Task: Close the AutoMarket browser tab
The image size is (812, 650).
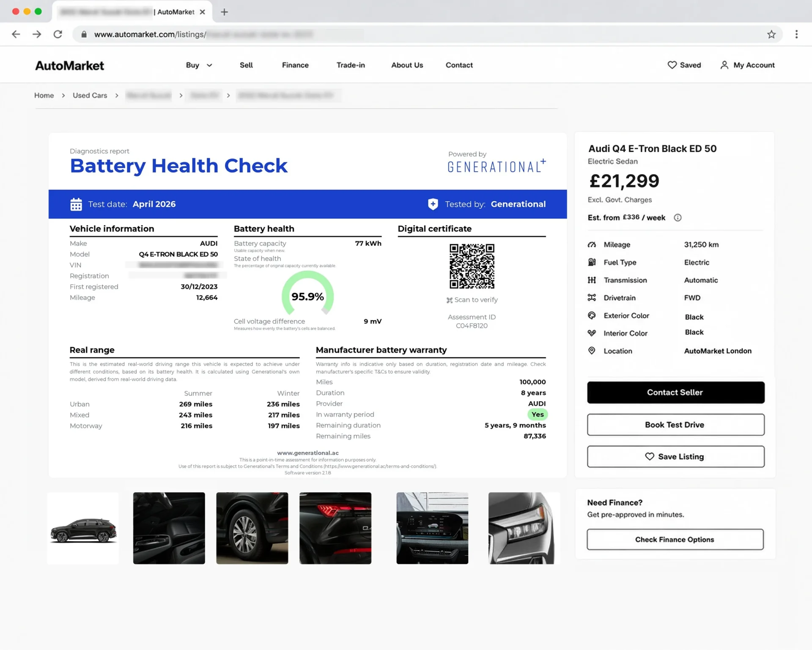Action: point(203,12)
